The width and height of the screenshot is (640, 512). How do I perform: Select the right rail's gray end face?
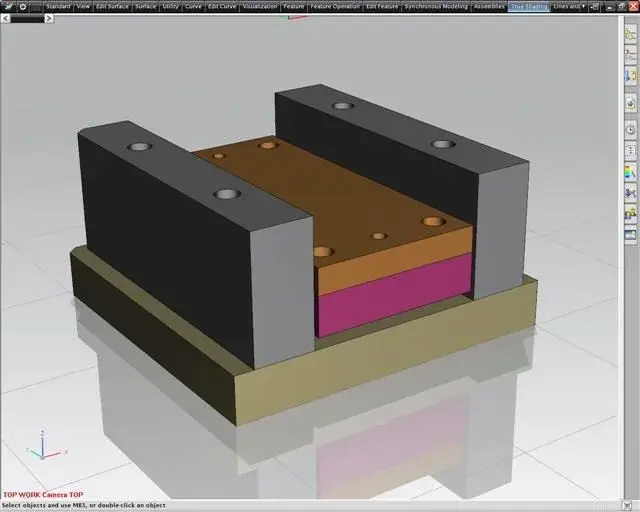point(501,229)
